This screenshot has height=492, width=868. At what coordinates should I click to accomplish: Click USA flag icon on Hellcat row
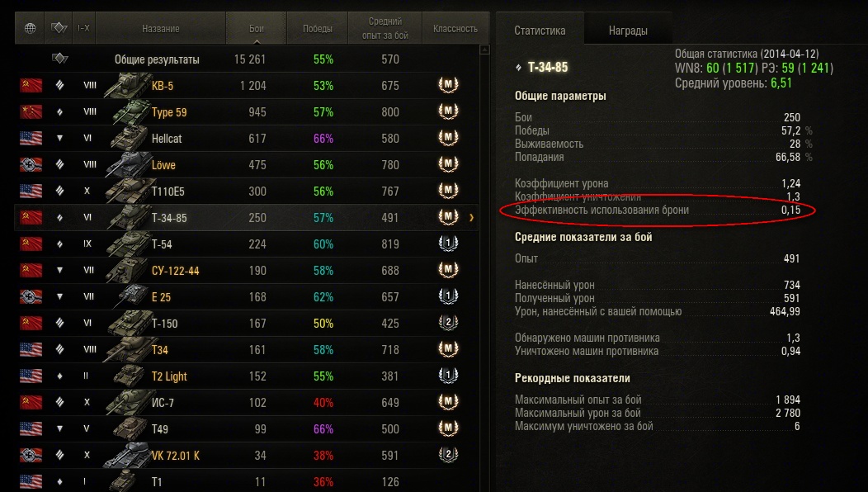pos(31,138)
